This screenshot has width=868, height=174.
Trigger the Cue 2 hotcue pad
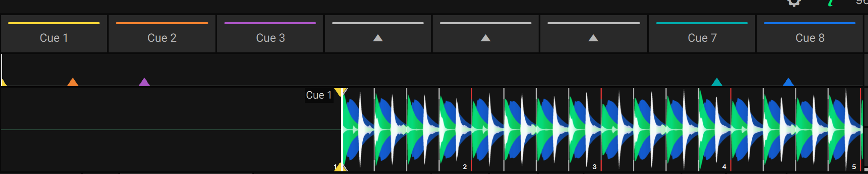click(162, 34)
